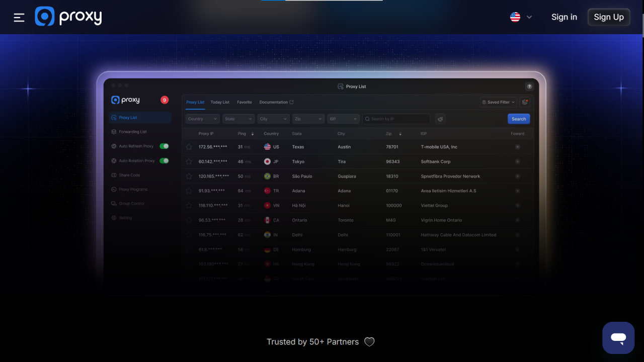The width and height of the screenshot is (644, 362).
Task: Expand the Saved Filter dropdown
Action: coord(498,102)
